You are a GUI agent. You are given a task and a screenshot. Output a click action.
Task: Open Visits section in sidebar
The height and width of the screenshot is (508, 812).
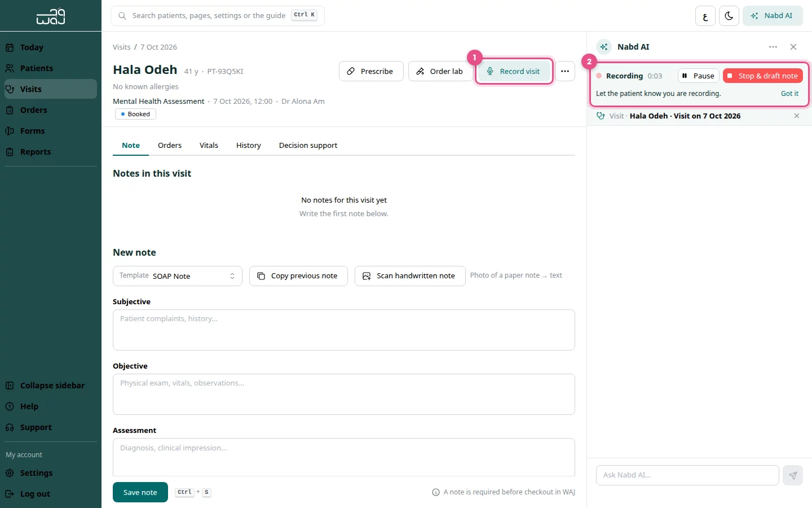[x=51, y=89]
